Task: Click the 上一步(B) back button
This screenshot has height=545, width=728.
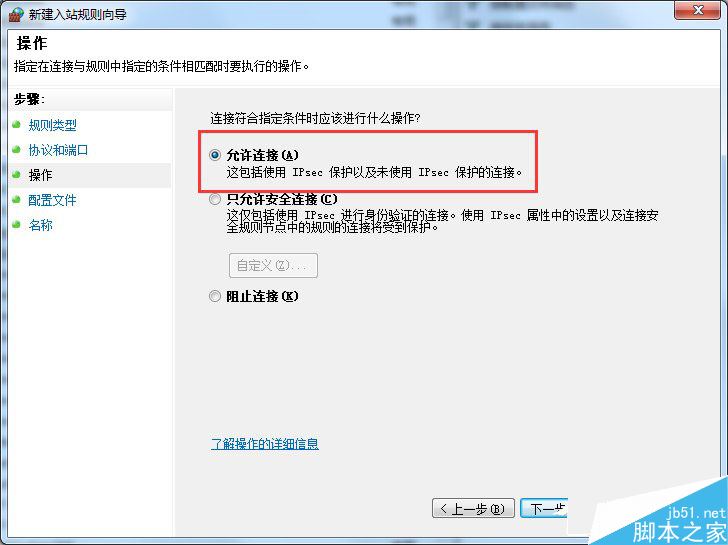Action: pyautogui.click(x=473, y=509)
